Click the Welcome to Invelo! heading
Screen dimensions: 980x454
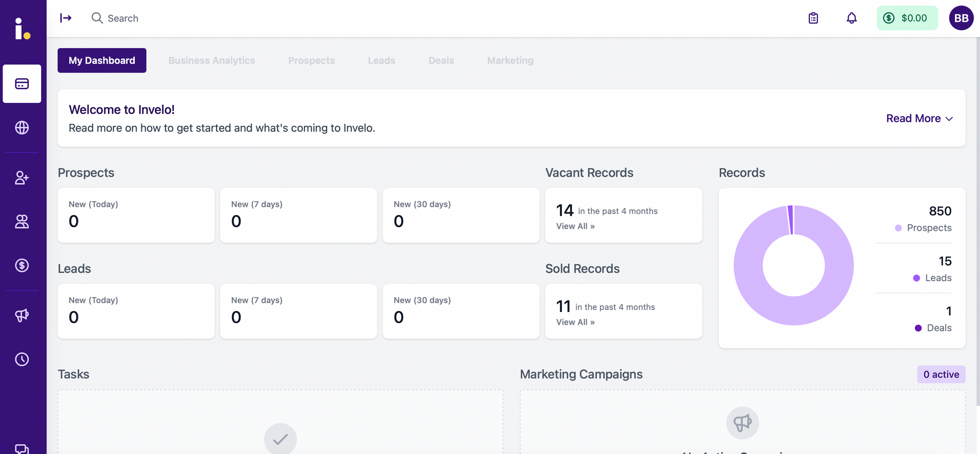click(x=122, y=110)
